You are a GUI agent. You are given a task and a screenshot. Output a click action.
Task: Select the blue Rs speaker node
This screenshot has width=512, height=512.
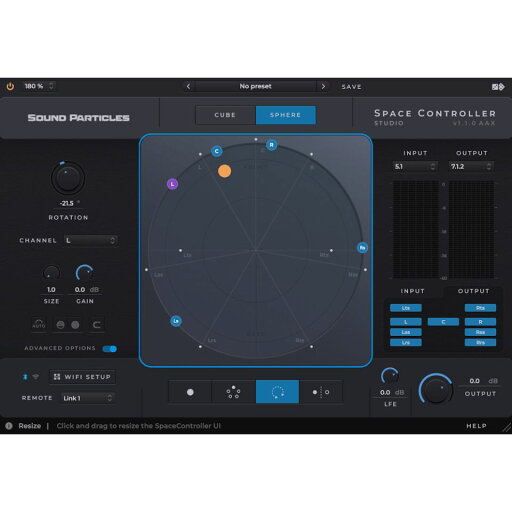[362, 248]
